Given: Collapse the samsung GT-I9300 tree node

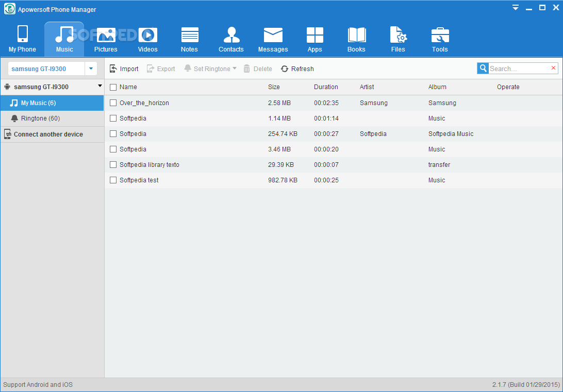Looking at the screenshot, I should (x=100, y=86).
